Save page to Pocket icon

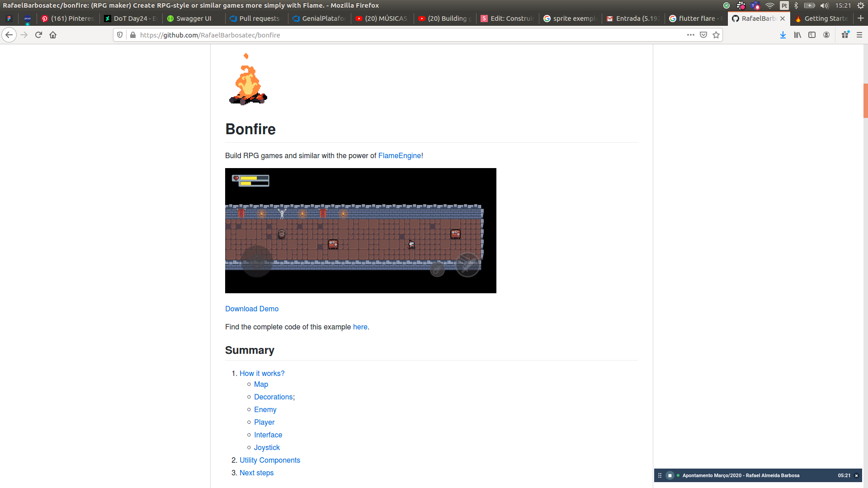coord(703,35)
